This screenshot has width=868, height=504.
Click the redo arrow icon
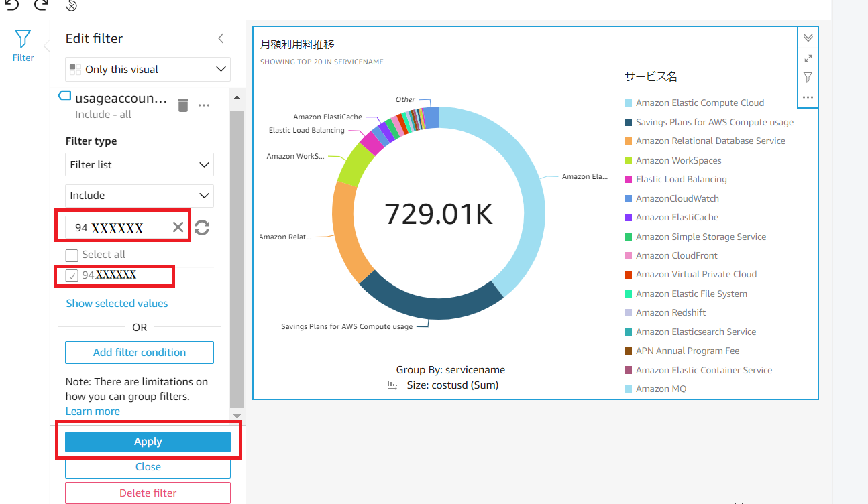coord(41,4)
